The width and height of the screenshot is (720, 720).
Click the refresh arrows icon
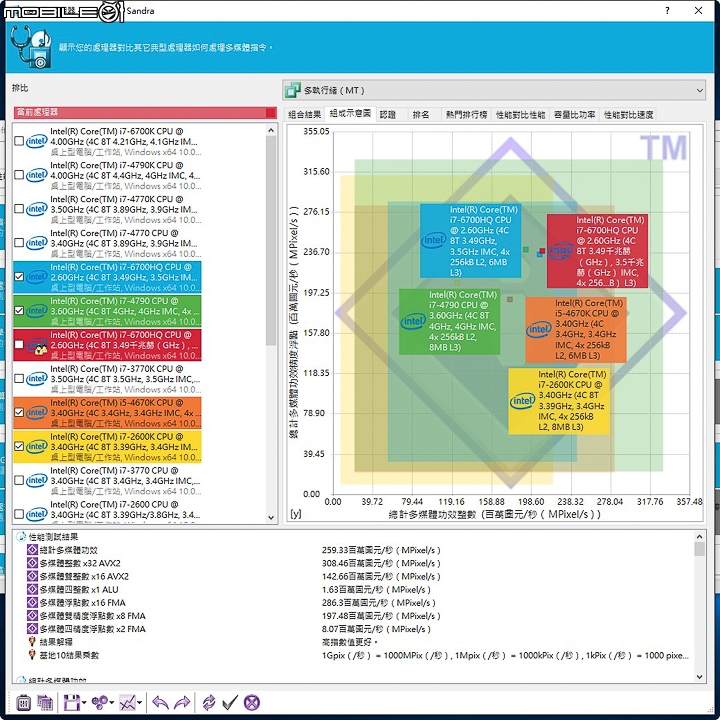click(208, 703)
